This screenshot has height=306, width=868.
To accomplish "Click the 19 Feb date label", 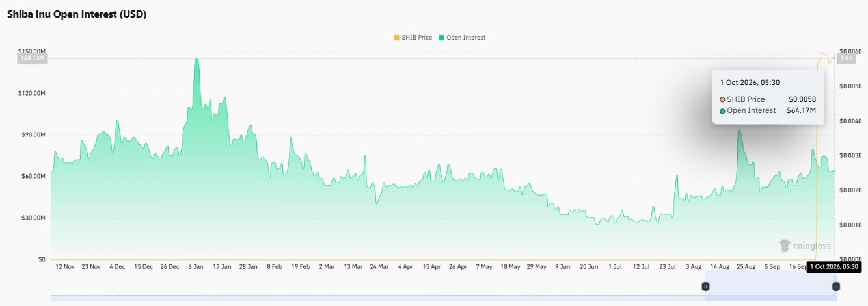I will click(300, 266).
